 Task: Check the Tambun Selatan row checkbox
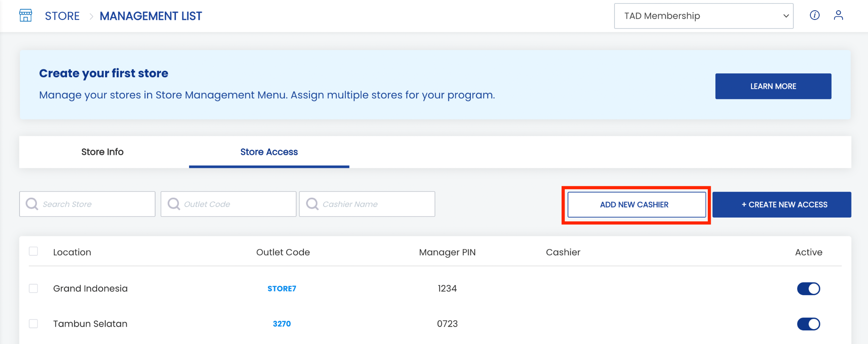point(33,324)
